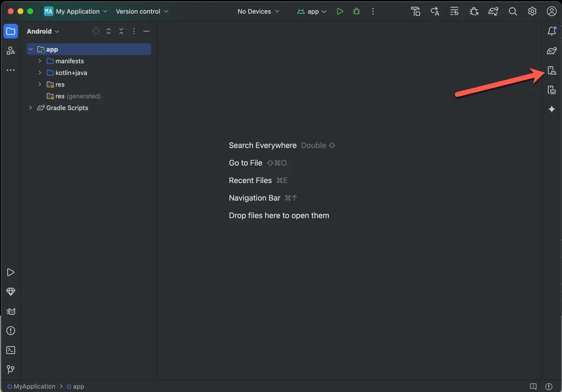Click the Debug app bug icon
562x392 pixels.
[356, 11]
